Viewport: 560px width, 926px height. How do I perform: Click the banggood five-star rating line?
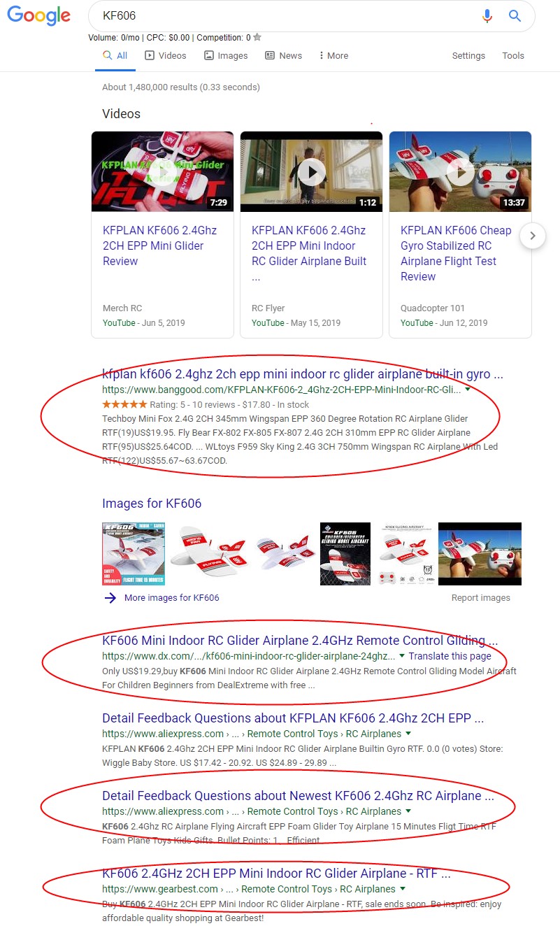click(206, 405)
